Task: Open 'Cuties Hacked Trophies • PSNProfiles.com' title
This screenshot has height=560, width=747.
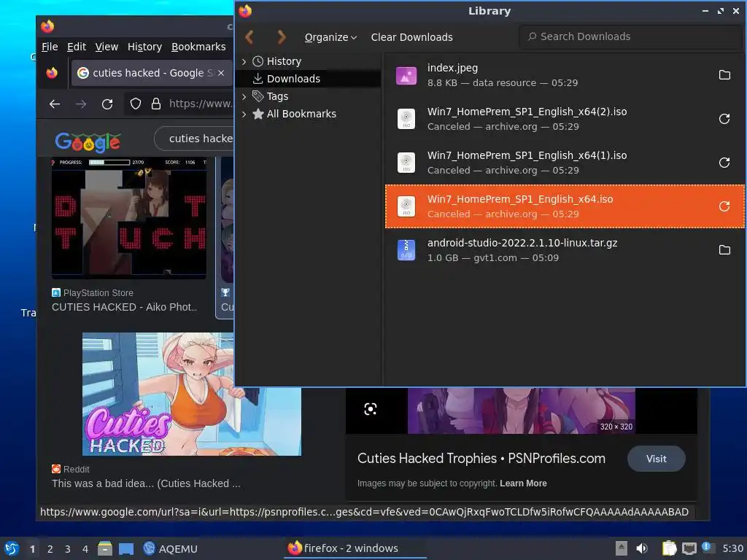Action: pyautogui.click(x=481, y=459)
